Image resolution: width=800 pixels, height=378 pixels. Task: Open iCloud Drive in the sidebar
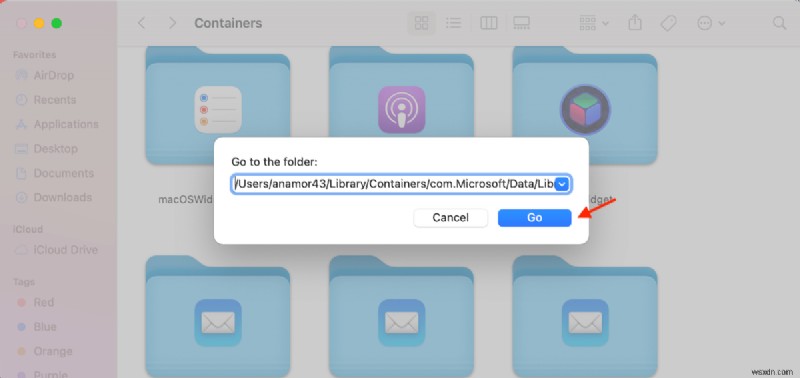point(56,250)
